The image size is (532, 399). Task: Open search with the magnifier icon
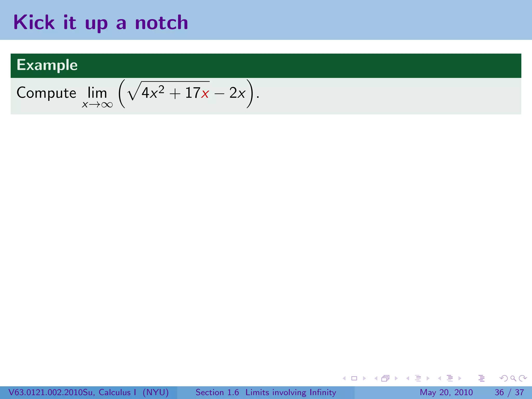point(513,378)
